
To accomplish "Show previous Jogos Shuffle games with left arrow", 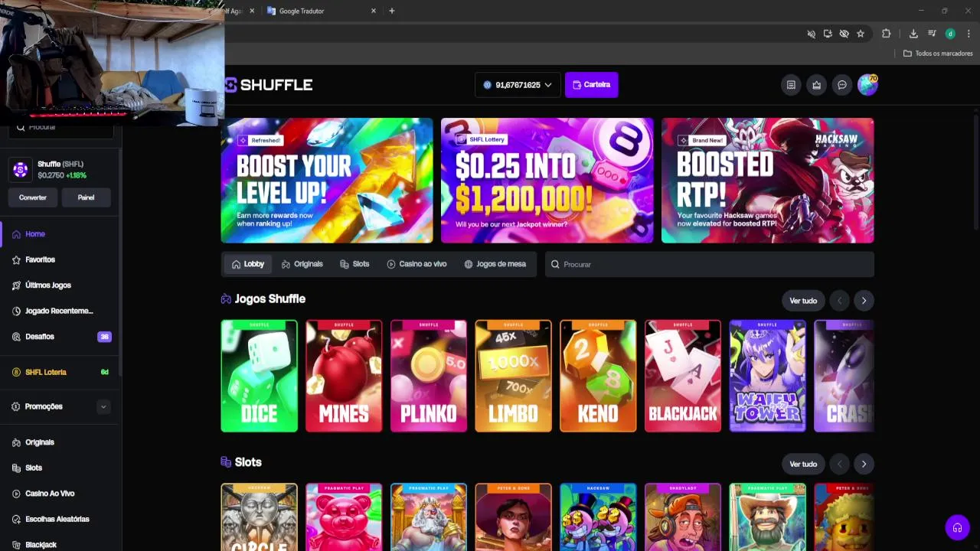I will pyautogui.click(x=839, y=301).
